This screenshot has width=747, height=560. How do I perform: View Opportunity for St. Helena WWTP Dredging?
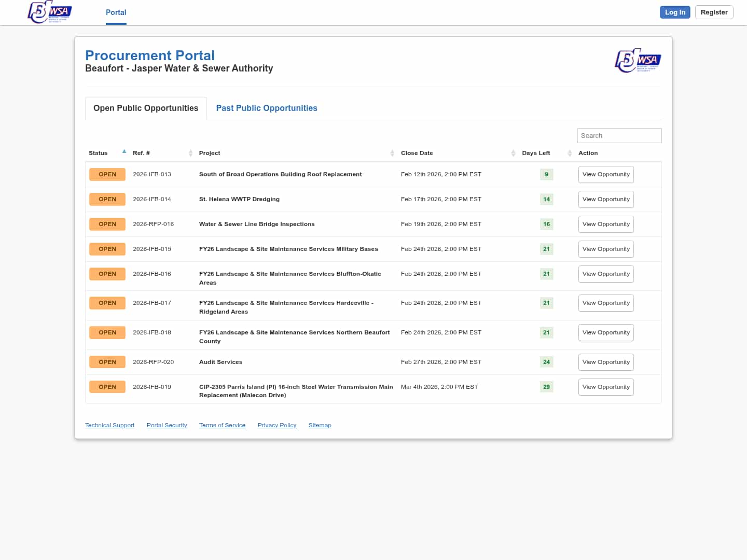click(606, 199)
